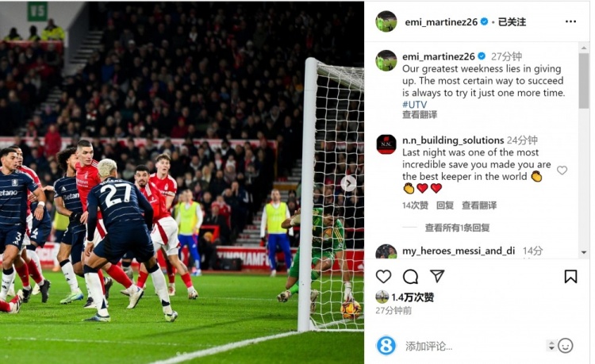Open the three-dots more options menu
This screenshot has height=364, width=595.
tap(570, 21)
